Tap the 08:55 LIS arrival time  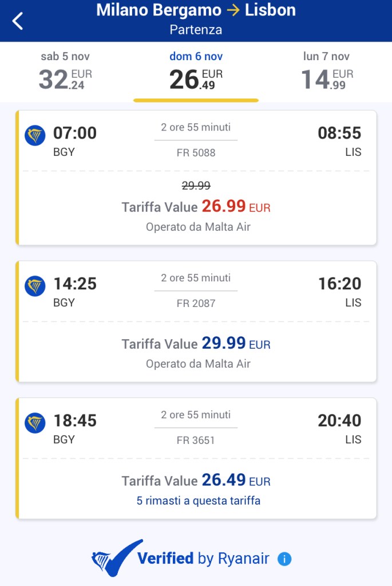click(339, 133)
